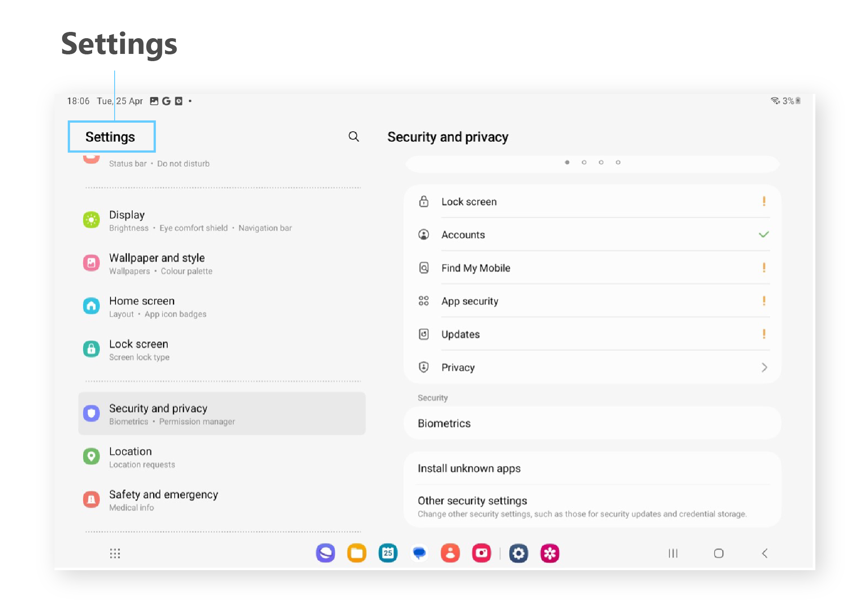This screenshot has width=863, height=616.
Task: Open the pink Gallery flower icon
Action: (x=550, y=553)
